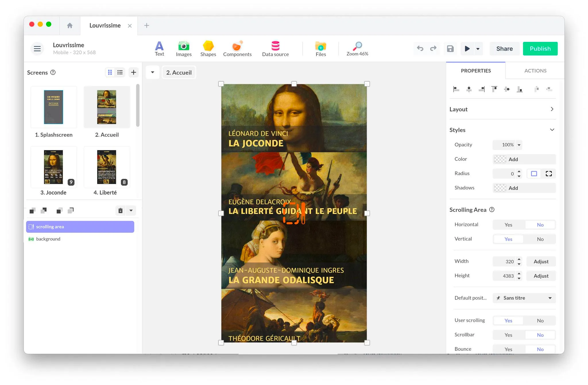Screen dimensions: 588x385
Task: Open the Images library
Action: click(183, 48)
